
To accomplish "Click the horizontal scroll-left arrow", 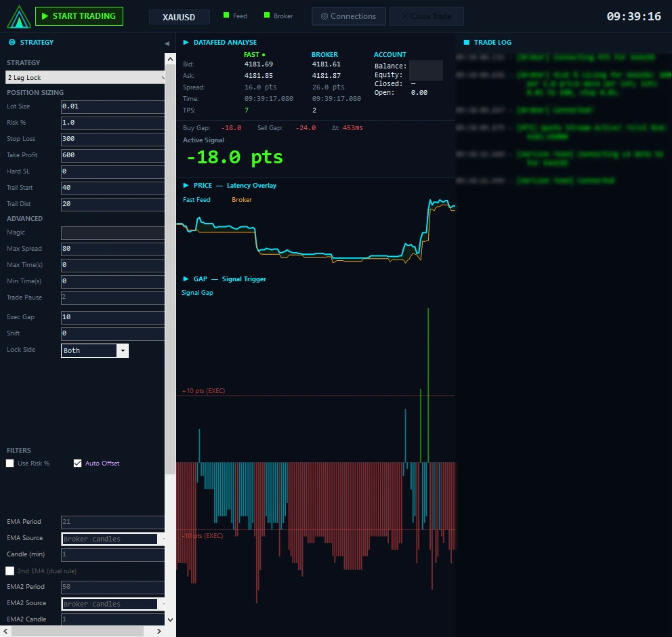I will click(x=5, y=632).
